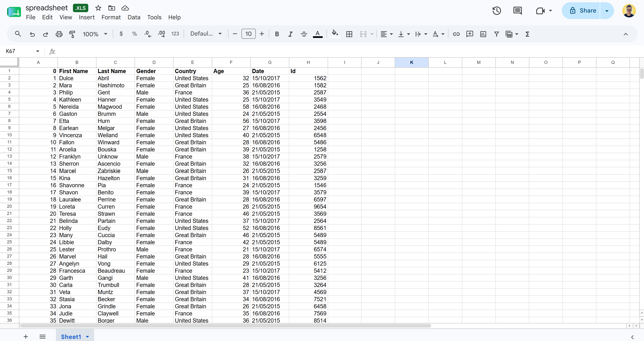Open the Data menu
The width and height of the screenshot is (644, 341).
(134, 17)
